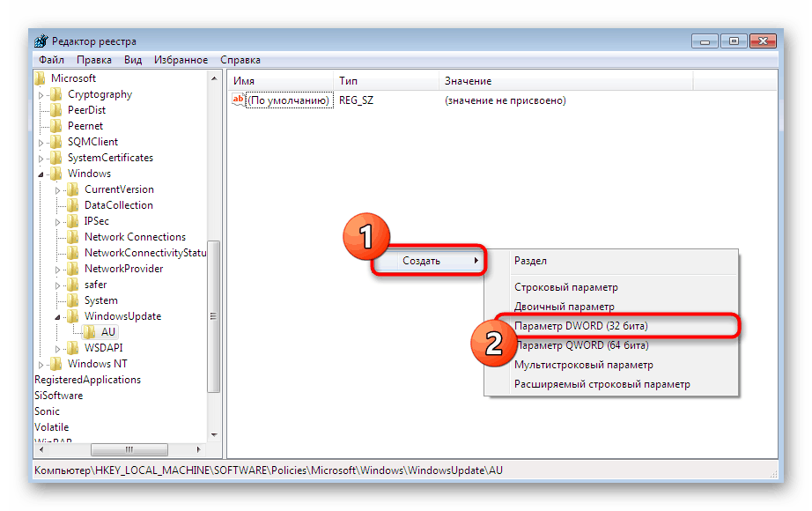Viewport: 812px width, 511px height.
Task: Open the Правка menu
Action: [94, 60]
